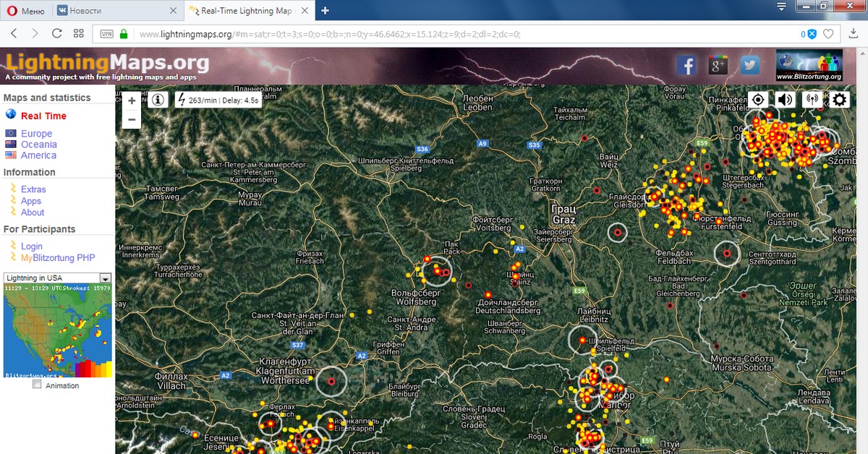Click the Oceania flag icon

coord(11,144)
